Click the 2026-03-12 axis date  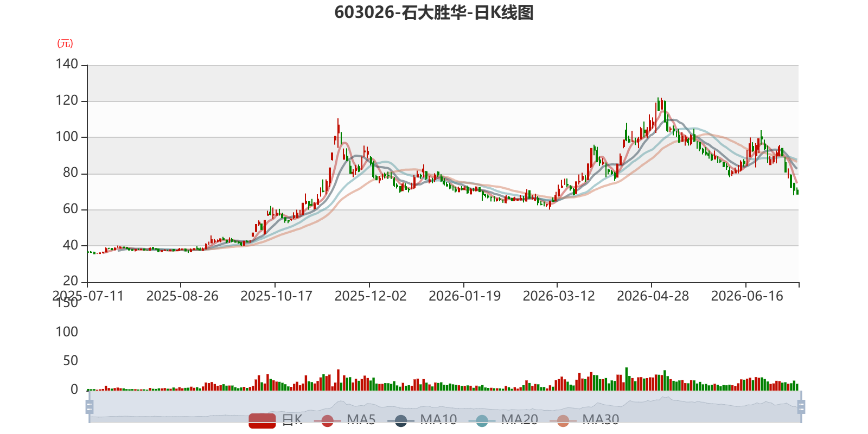coord(559,296)
